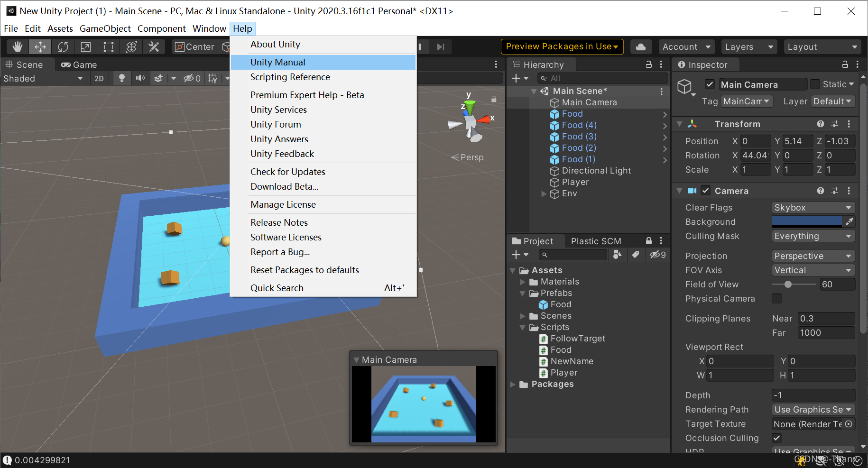
Task: Lock the Project panel
Action: pos(649,241)
